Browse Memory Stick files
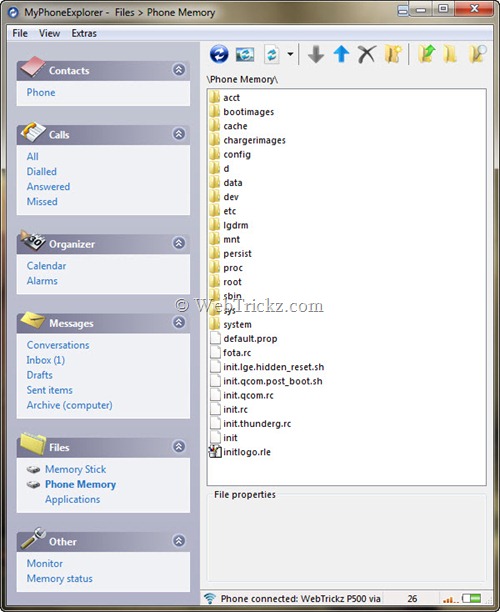 click(76, 469)
